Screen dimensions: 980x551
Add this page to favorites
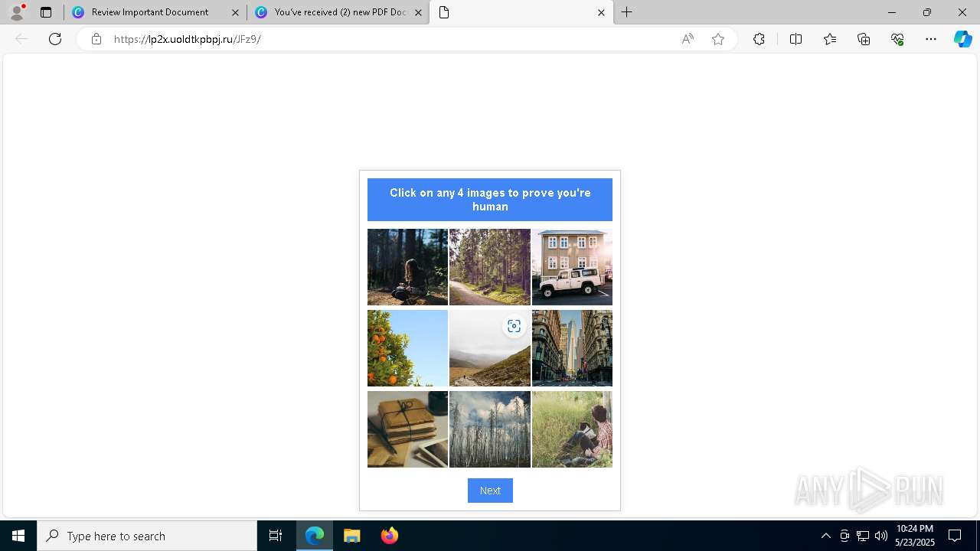coord(718,39)
